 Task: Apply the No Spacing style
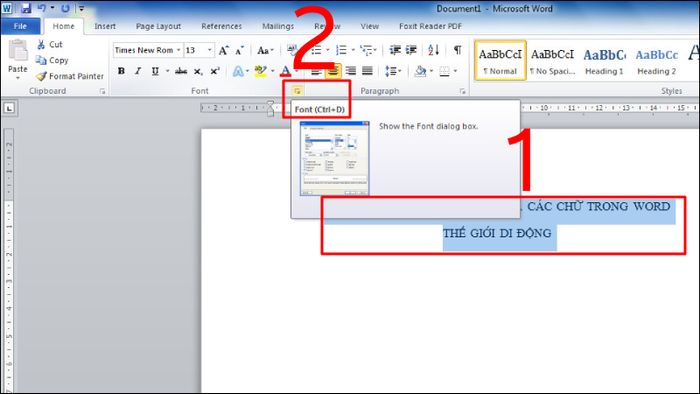(552, 60)
